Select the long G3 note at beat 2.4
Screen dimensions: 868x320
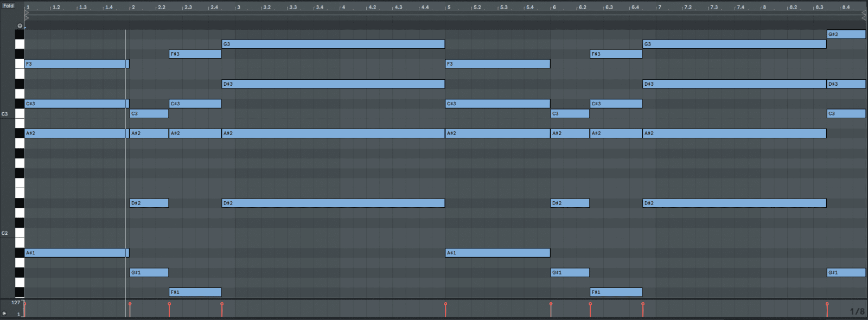(333, 44)
